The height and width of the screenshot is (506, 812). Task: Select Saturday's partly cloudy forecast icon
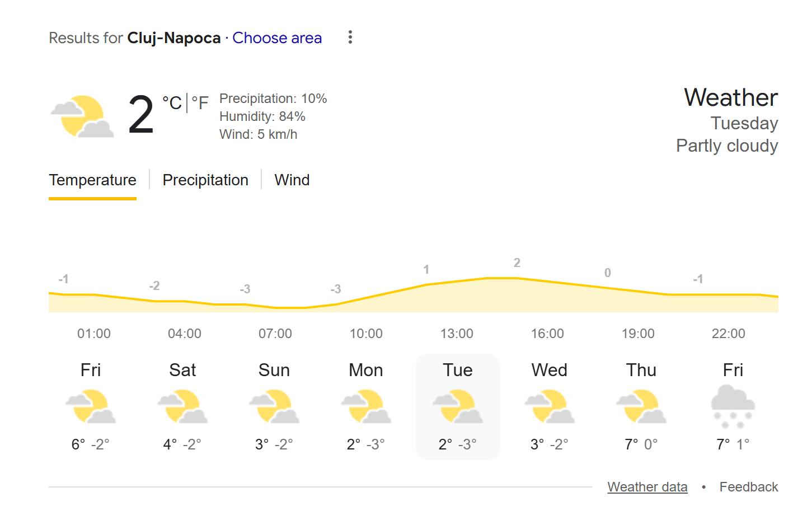pyautogui.click(x=182, y=406)
